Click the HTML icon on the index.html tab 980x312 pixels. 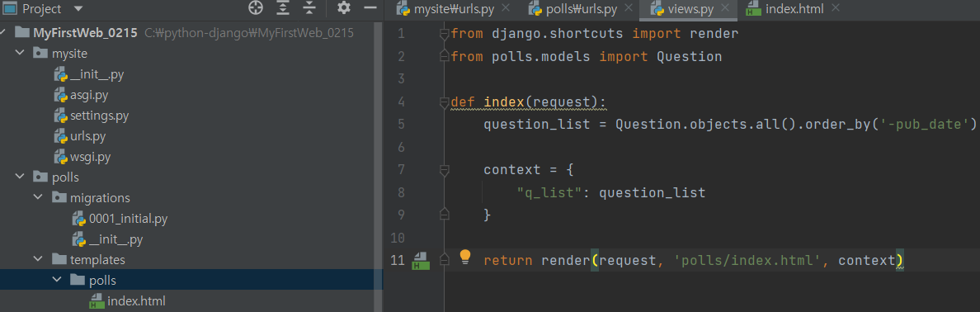click(754, 9)
